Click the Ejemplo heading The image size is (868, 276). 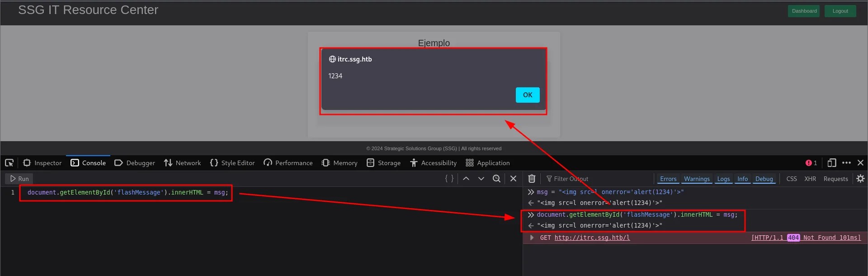point(434,43)
